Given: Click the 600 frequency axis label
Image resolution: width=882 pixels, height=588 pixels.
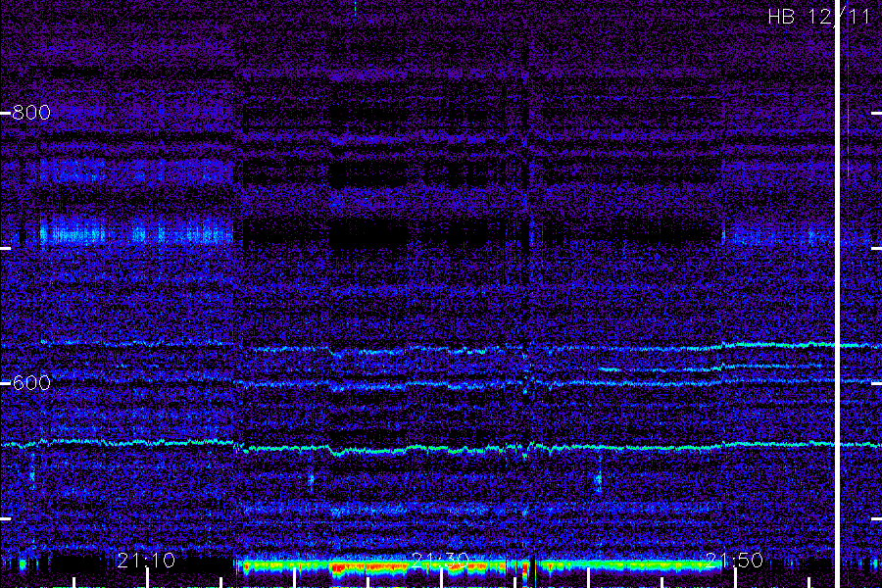Looking at the screenshot, I should coord(31,383).
